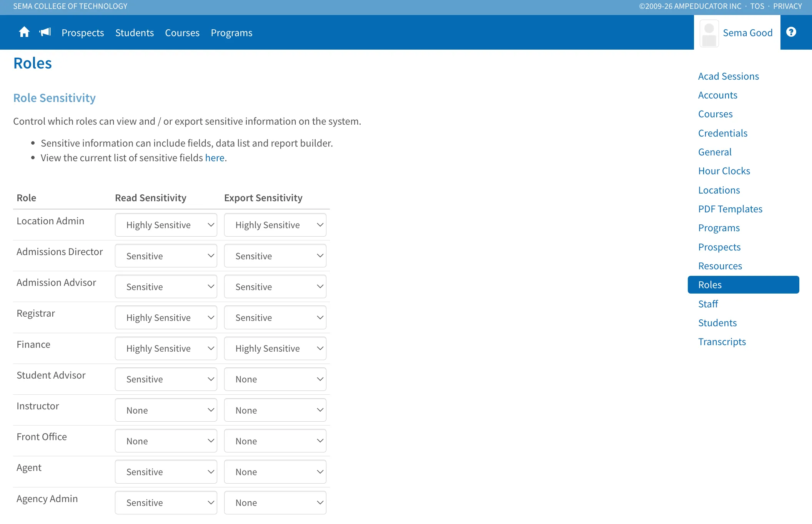Open Courses in top navigation

click(182, 33)
